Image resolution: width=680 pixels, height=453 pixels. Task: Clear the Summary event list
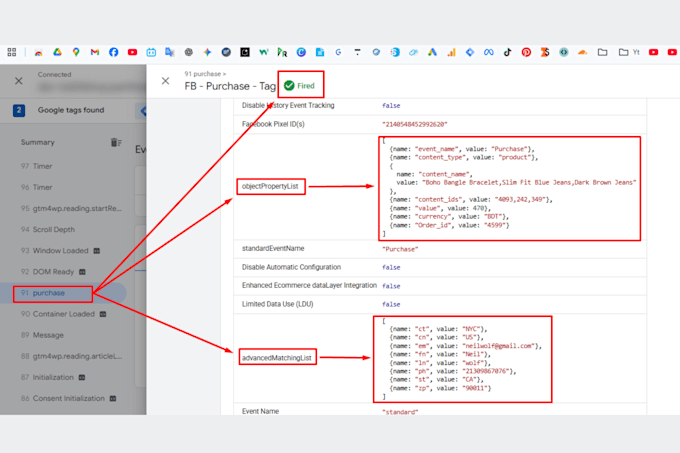point(116,142)
